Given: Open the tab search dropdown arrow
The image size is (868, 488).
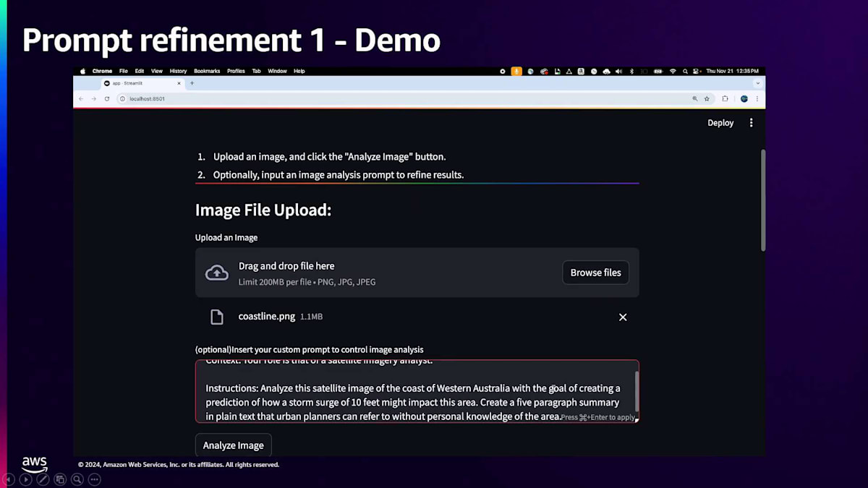Looking at the screenshot, I should tap(757, 83).
